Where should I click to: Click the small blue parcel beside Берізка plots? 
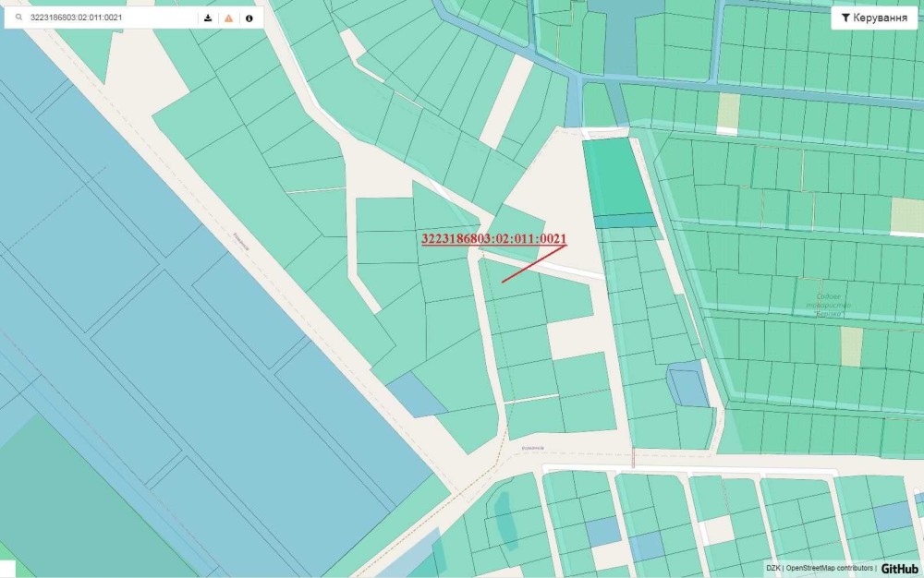click(x=688, y=384)
